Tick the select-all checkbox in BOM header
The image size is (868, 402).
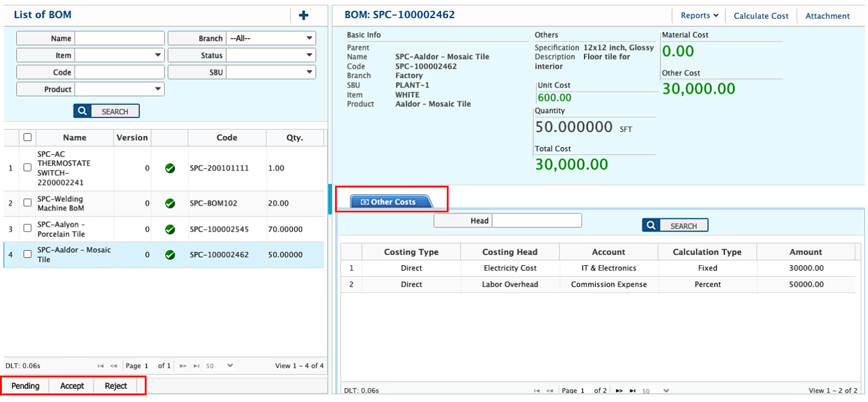pos(27,137)
